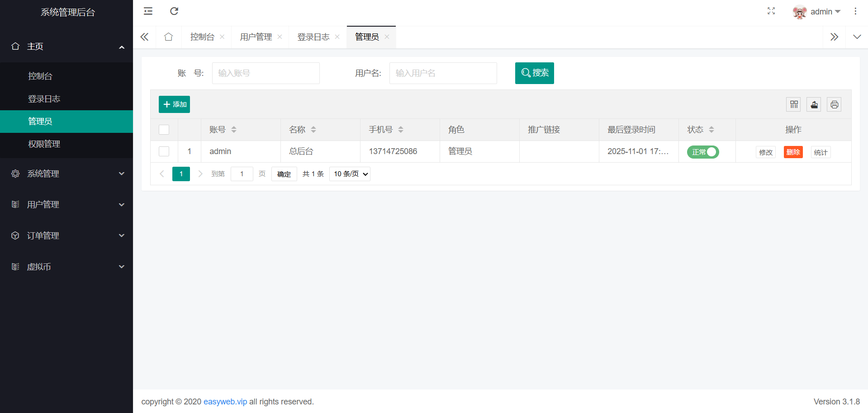Click the 输入账号 input field
This screenshot has width=868, height=413.
(x=266, y=73)
